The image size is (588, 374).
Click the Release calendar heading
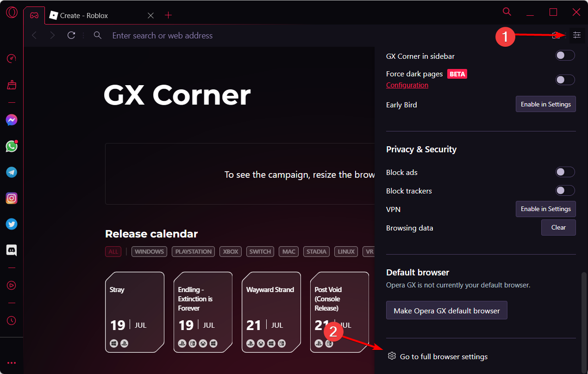[151, 234]
